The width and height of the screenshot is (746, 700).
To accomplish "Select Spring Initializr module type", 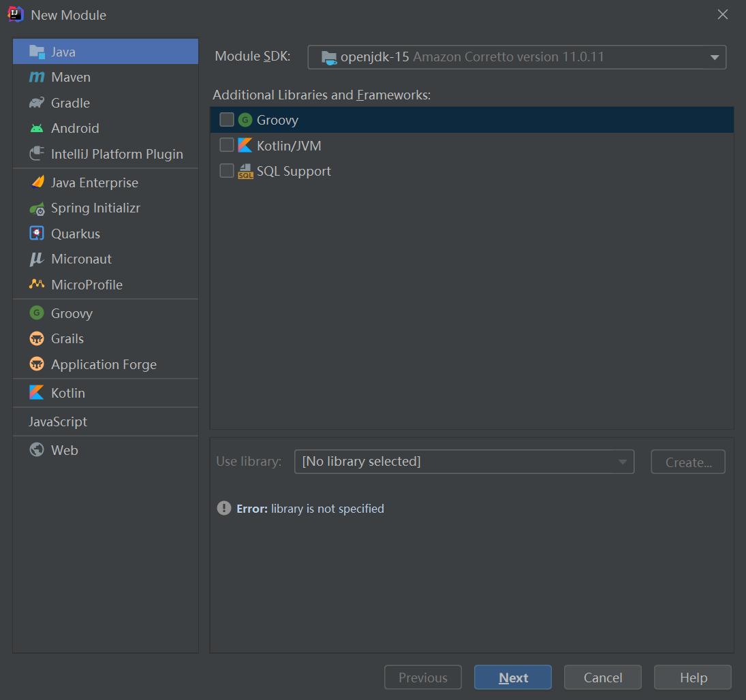I will 106,208.
